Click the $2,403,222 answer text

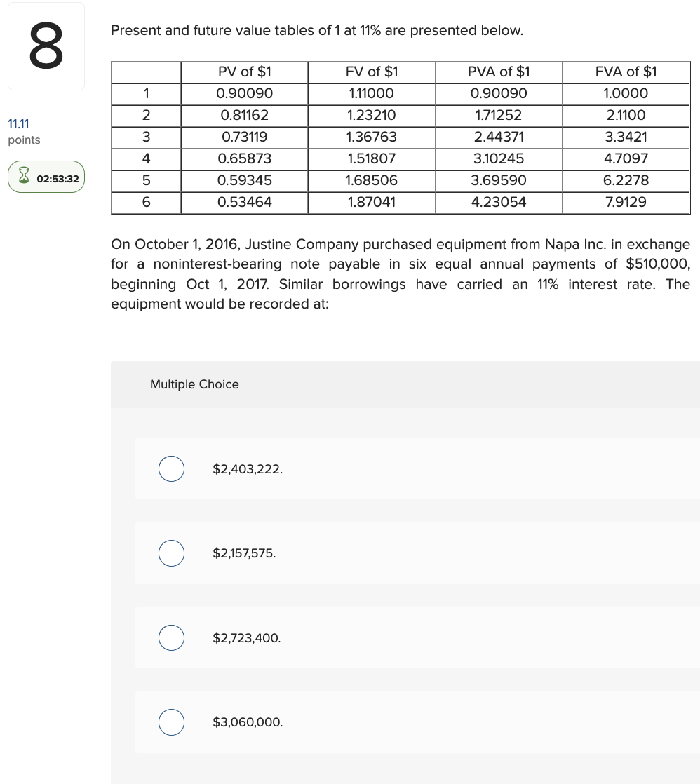(246, 468)
